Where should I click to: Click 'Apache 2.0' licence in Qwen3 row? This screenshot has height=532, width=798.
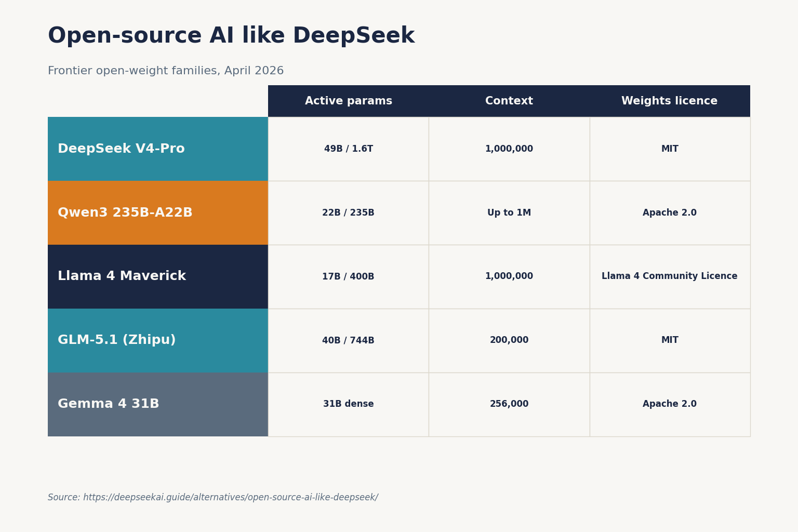[x=670, y=213]
